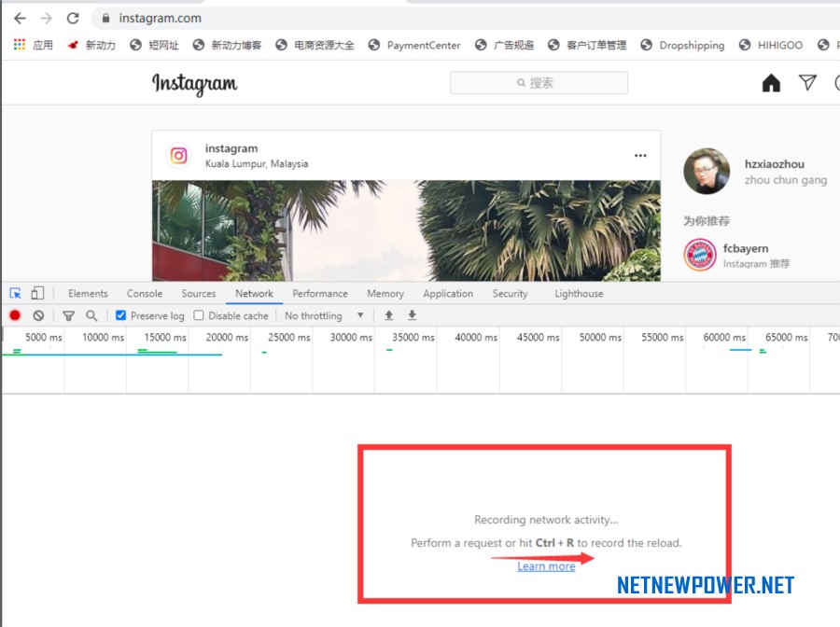Viewport: 840px width, 627px height.
Task: Open the HIHIGOO bookmark
Action: [x=771, y=45]
